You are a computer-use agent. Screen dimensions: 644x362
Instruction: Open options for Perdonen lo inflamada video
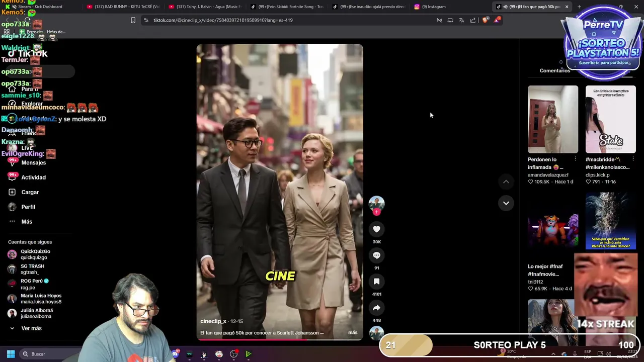coord(575,159)
